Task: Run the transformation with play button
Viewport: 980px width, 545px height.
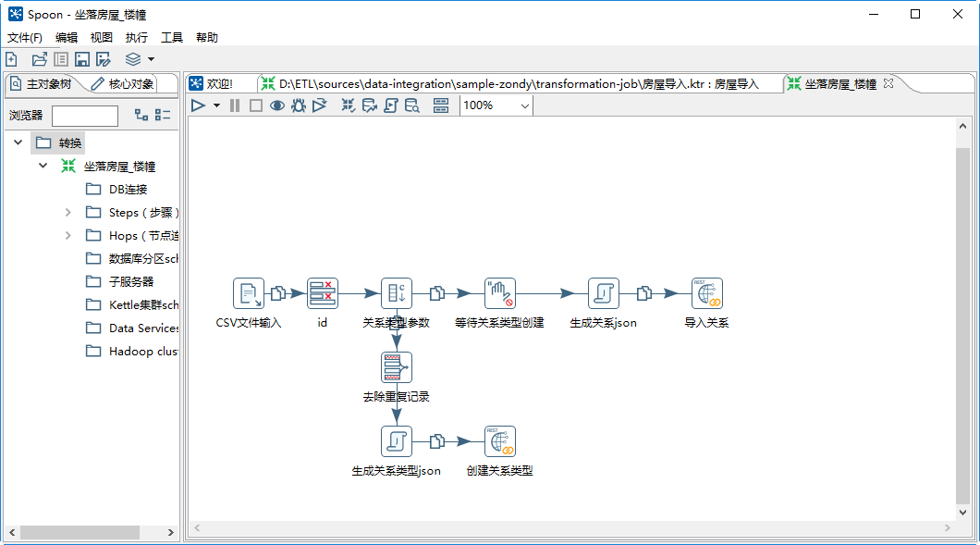Action: pyautogui.click(x=198, y=105)
